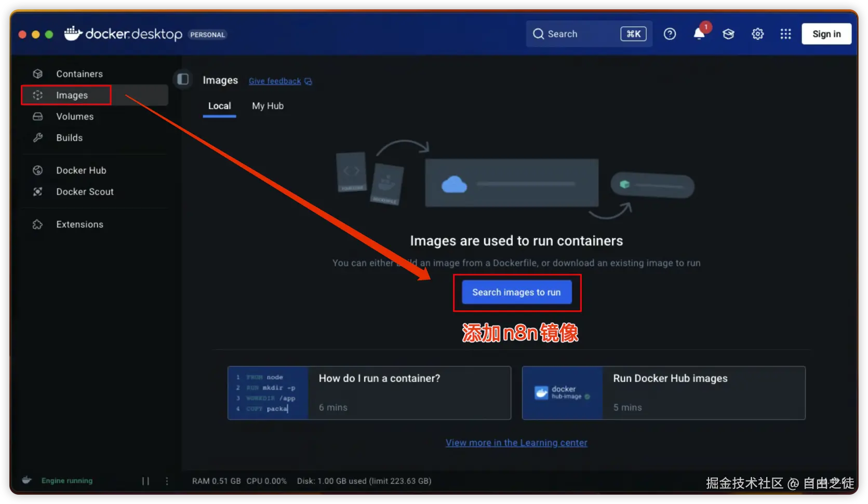Click the CPU 0.00% status
The image size is (868, 504).
[x=266, y=481]
